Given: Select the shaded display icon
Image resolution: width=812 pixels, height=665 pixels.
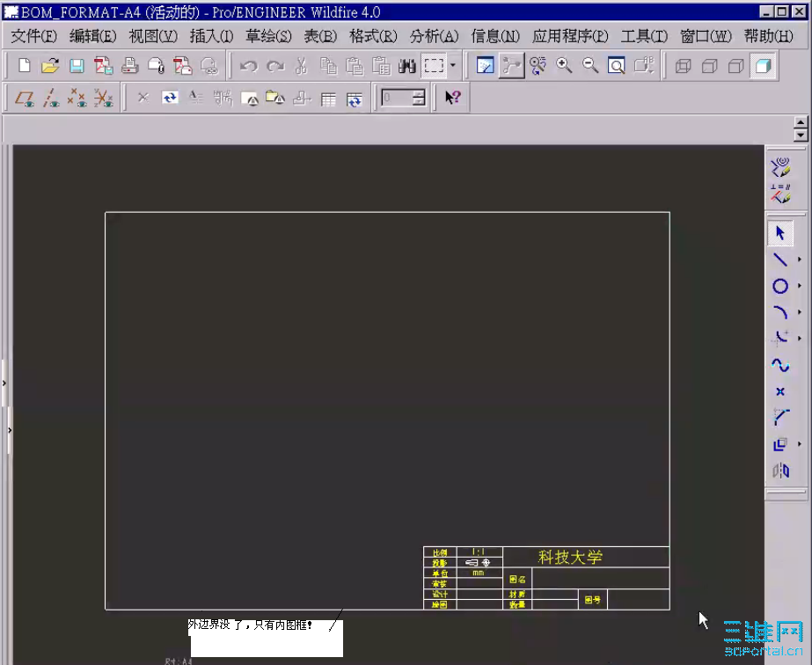Looking at the screenshot, I should [764, 66].
